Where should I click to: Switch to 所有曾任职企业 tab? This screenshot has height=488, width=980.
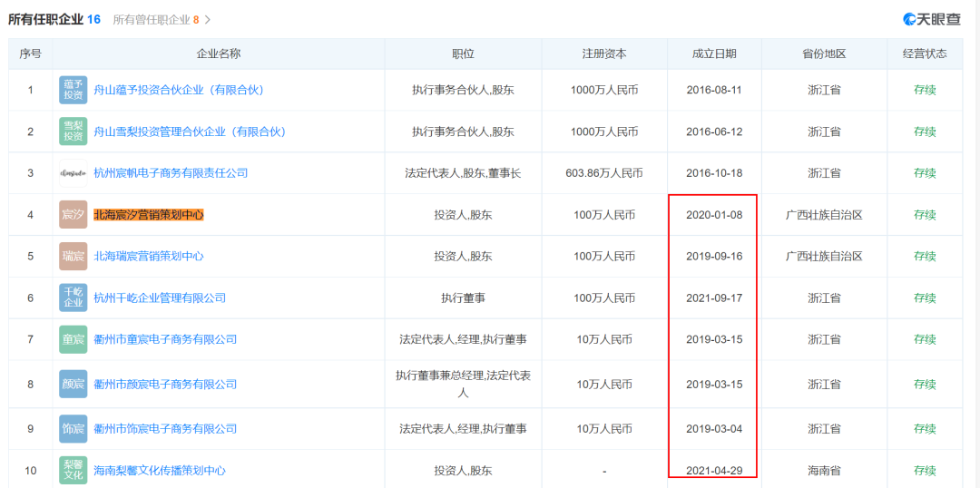coord(156,19)
